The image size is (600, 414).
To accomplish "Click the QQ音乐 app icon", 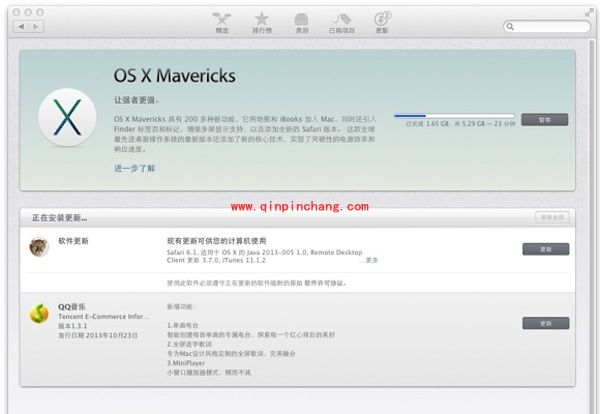I will [x=39, y=313].
